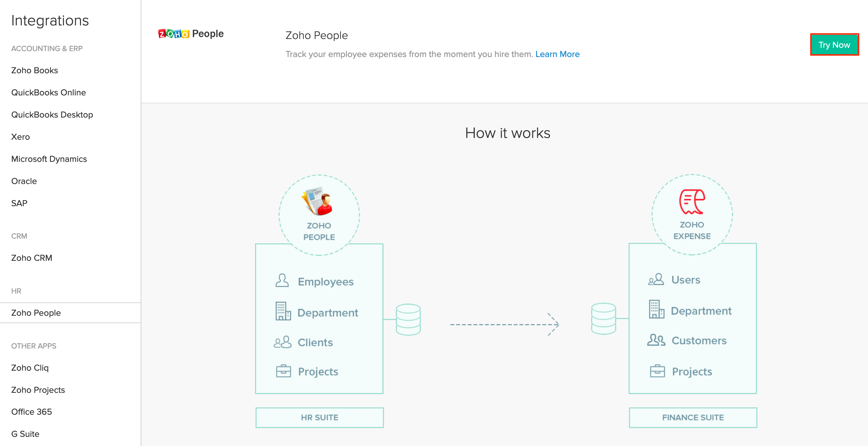This screenshot has width=868, height=446.
Task: Click the Try Now button
Action: (834, 44)
